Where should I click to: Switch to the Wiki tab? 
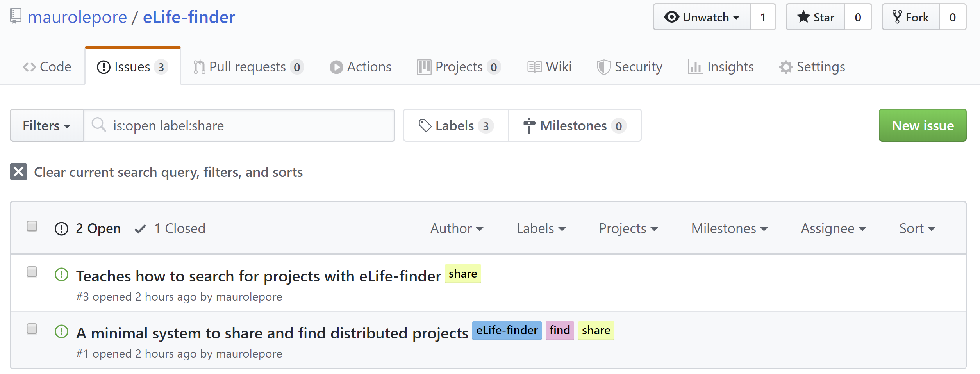(x=549, y=67)
